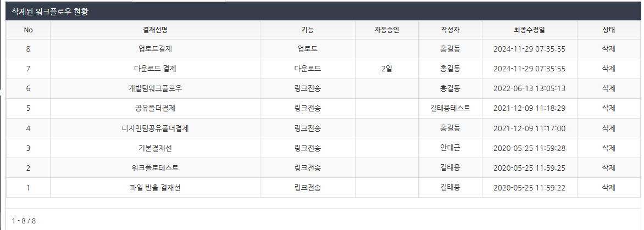Image resolution: width=644 pixels, height=230 pixels.
Task: Select the 다운로드 결제 workflow name
Action: tap(155, 69)
